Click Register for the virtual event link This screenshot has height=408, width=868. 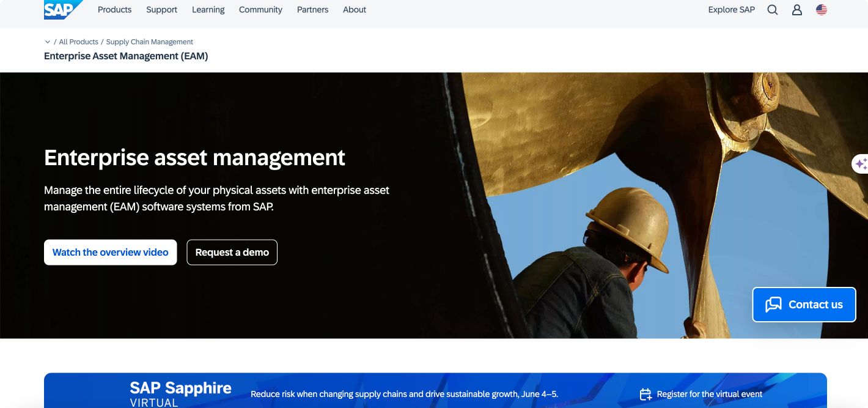coord(710,395)
